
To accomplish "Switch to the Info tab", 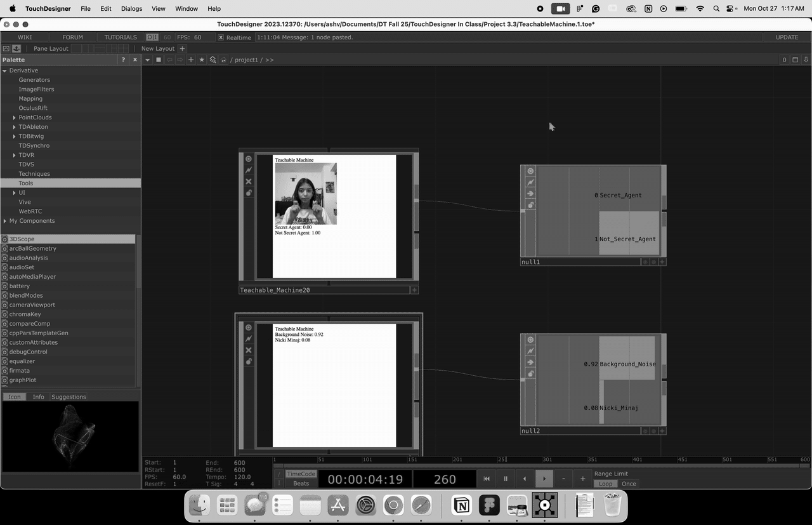I will pos(38,397).
